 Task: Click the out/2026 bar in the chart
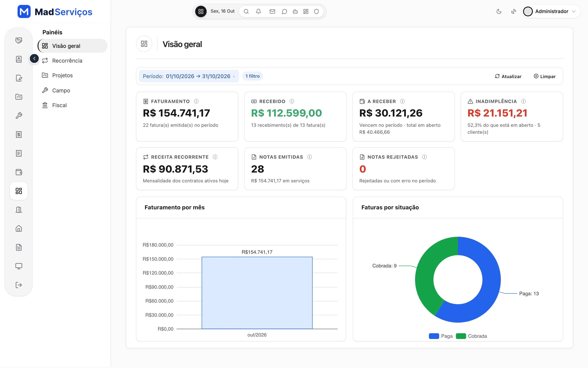pyautogui.click(x=257, y=293)
